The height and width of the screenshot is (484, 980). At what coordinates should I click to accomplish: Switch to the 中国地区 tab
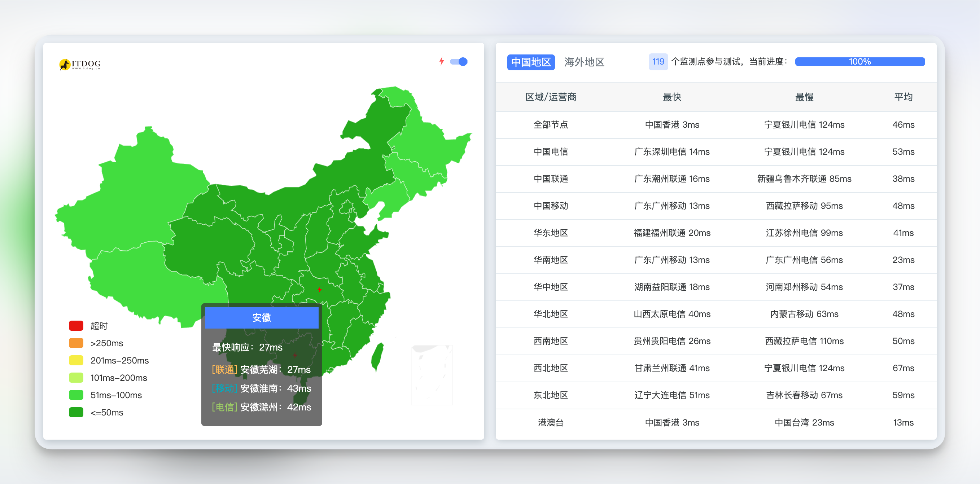tap(531, 62)
